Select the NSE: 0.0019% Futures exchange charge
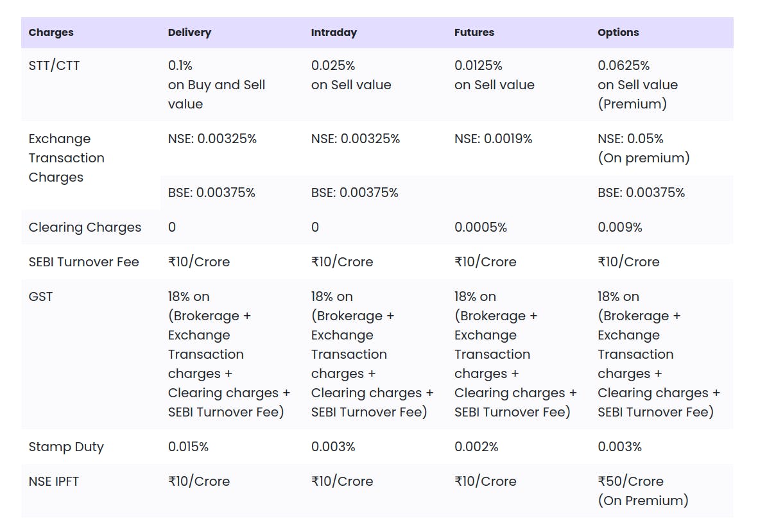This screenshot has height=532, width=776. 493,139
